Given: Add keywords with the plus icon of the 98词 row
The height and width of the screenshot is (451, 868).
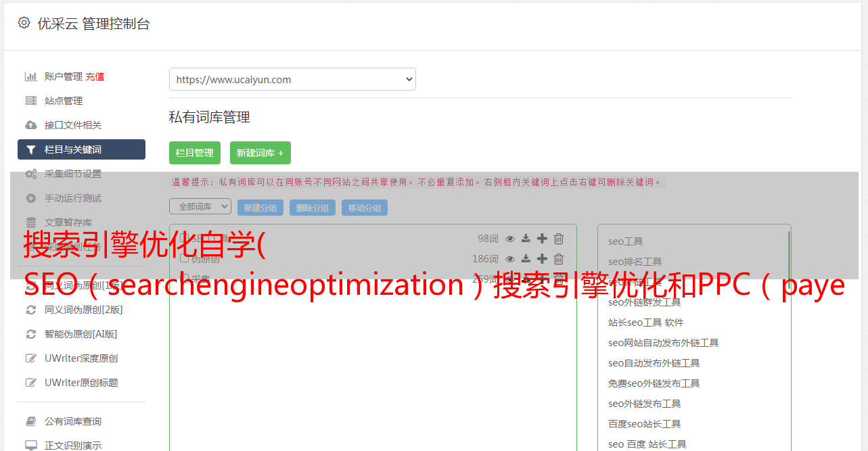Looking at the screenshot, I should click(x=542, y=239).
